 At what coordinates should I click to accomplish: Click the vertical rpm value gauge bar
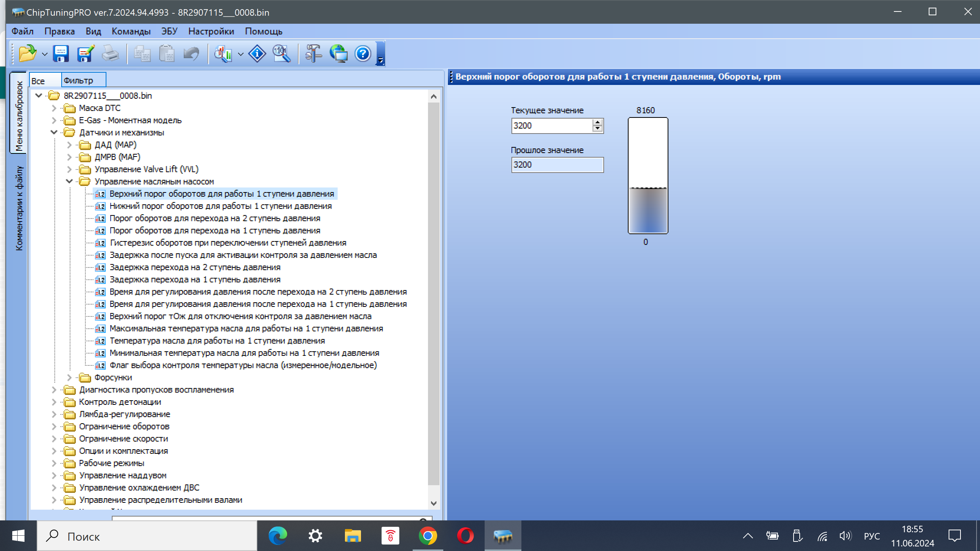(648, 176)
